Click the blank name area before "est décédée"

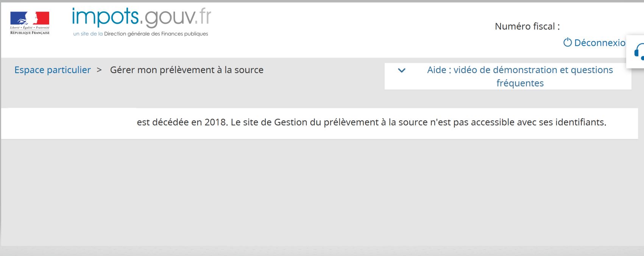pyautogui.click(x=72, y=123)
